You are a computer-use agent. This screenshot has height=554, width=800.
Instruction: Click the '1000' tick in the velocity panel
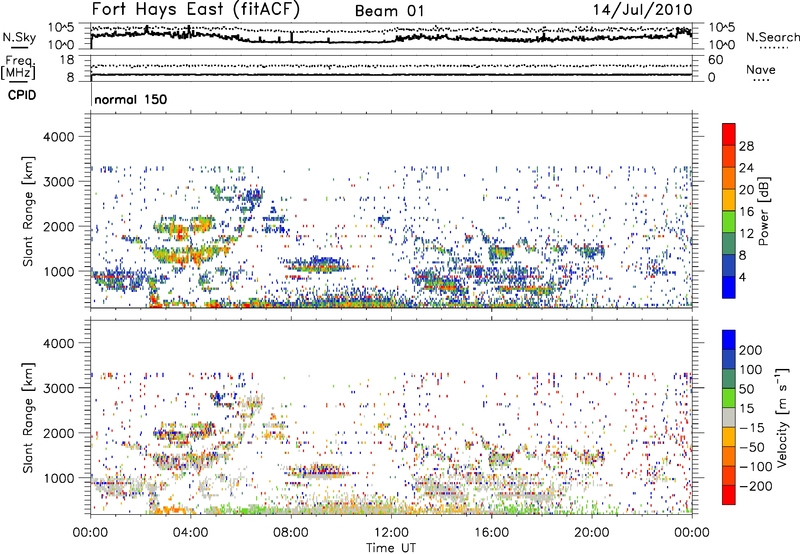(x=58, y=478)
